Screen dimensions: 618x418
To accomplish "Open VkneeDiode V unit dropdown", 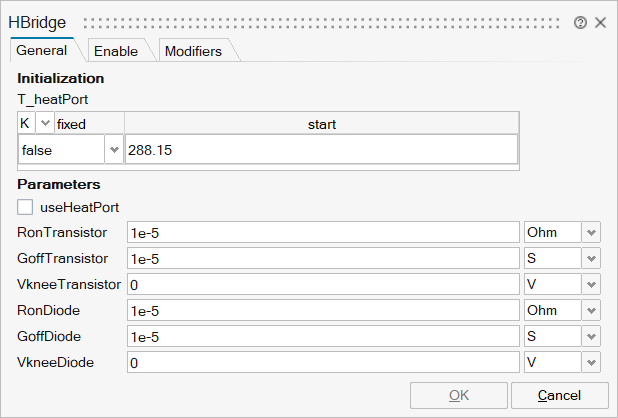I will tap(592, 362).
